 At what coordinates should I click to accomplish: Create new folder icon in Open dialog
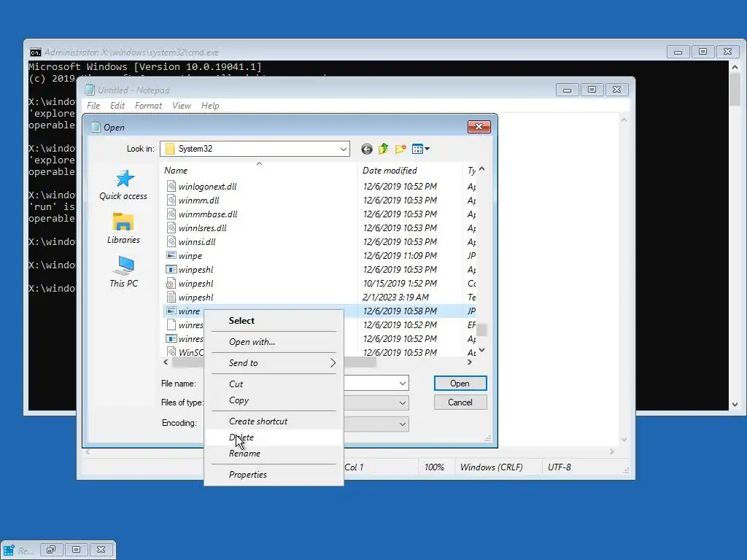pyautogui.click(x=400, y=149)
